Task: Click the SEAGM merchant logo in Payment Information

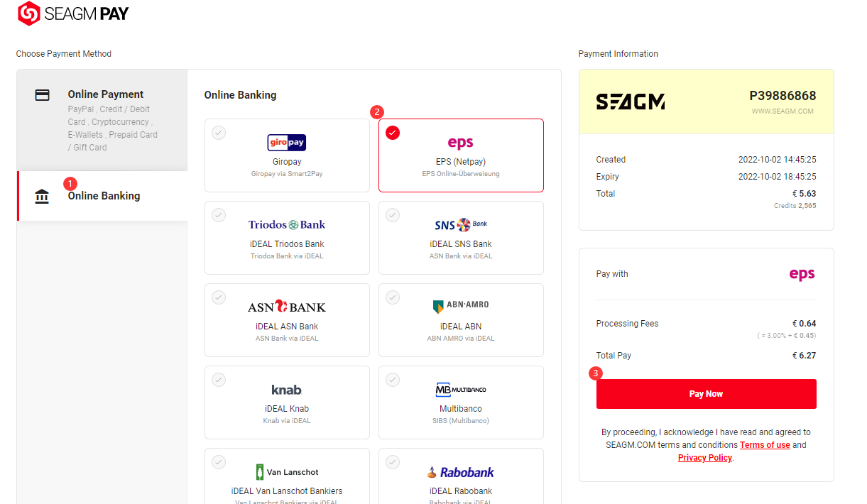Action: [x=631, y=102]
